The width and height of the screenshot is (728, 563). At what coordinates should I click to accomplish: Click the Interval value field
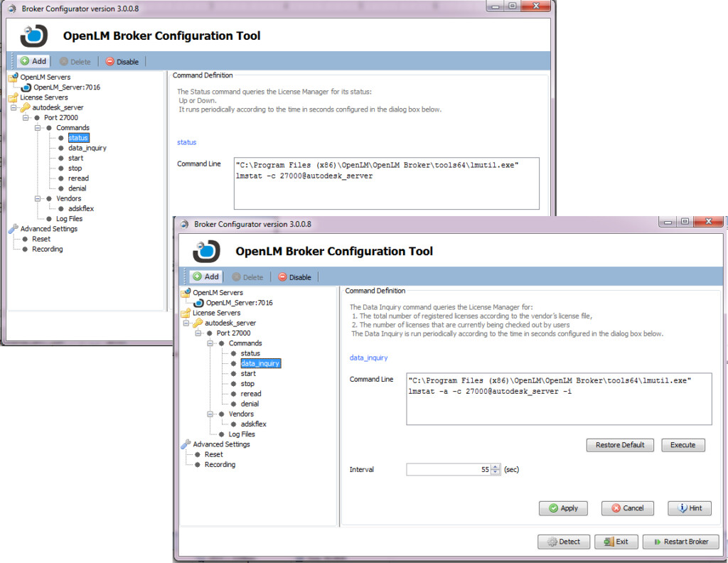(x=449, y=470)
